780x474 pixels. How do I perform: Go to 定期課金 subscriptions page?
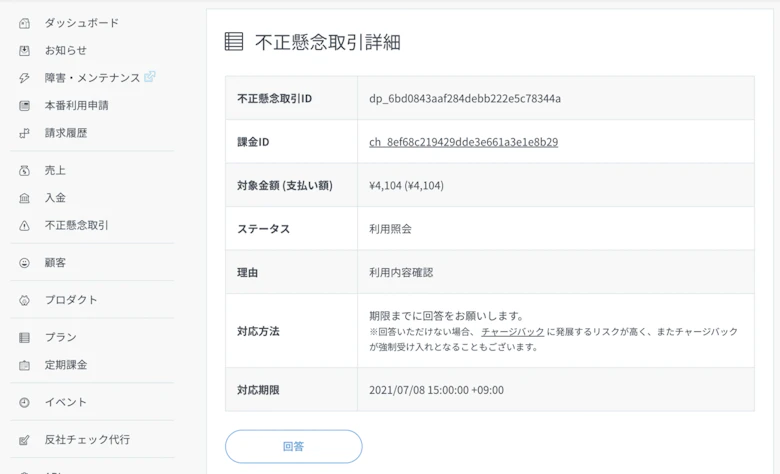(x=66, y=365)
